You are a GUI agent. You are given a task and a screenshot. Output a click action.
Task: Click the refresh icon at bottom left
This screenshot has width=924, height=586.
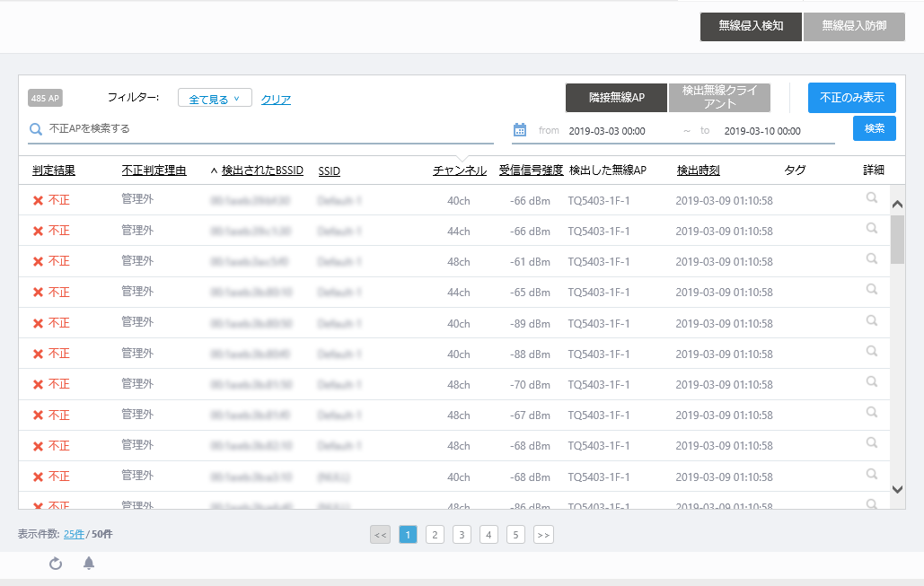(x=56, y=564)
